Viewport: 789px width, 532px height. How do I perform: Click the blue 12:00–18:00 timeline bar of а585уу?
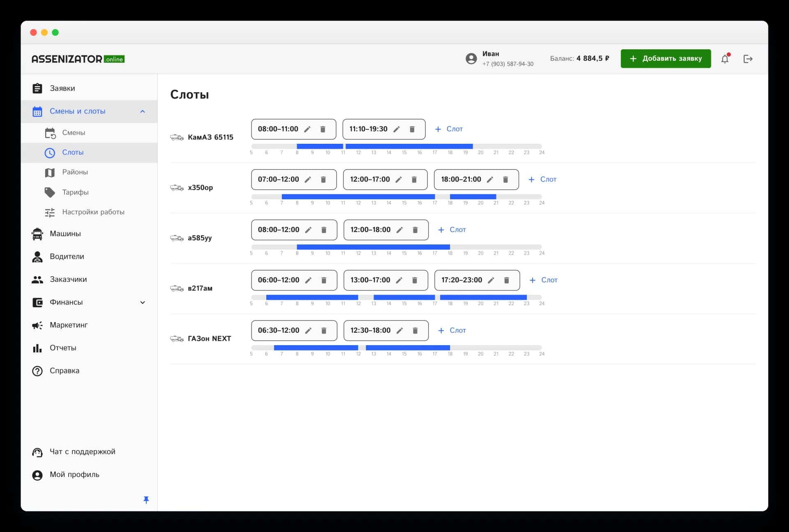tap(404, 247)
